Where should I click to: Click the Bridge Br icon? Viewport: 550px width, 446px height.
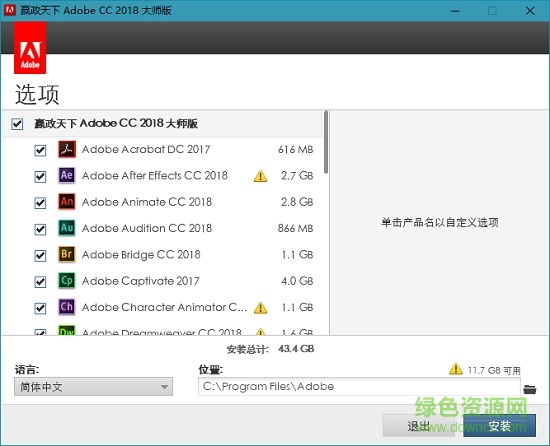(x=67, y=254)
